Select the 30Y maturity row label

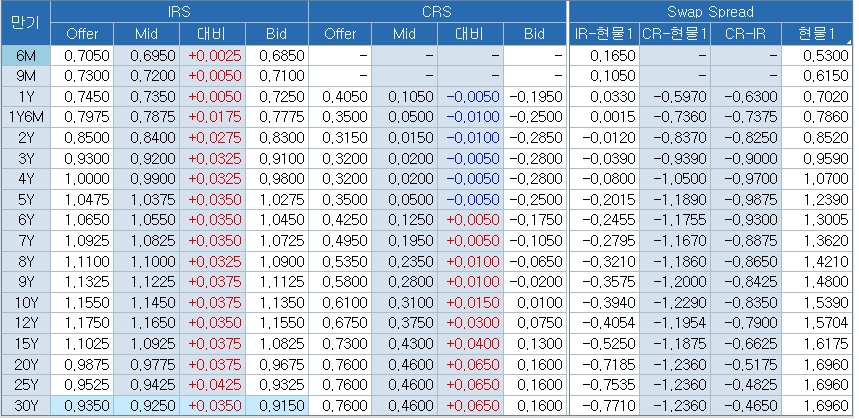(25, 406)
